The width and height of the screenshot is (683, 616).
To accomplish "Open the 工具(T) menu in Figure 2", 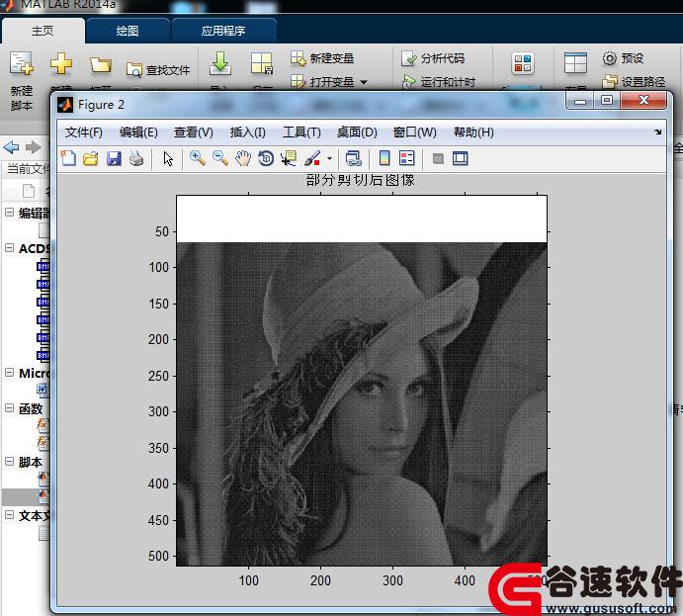I will click(301, 132).
